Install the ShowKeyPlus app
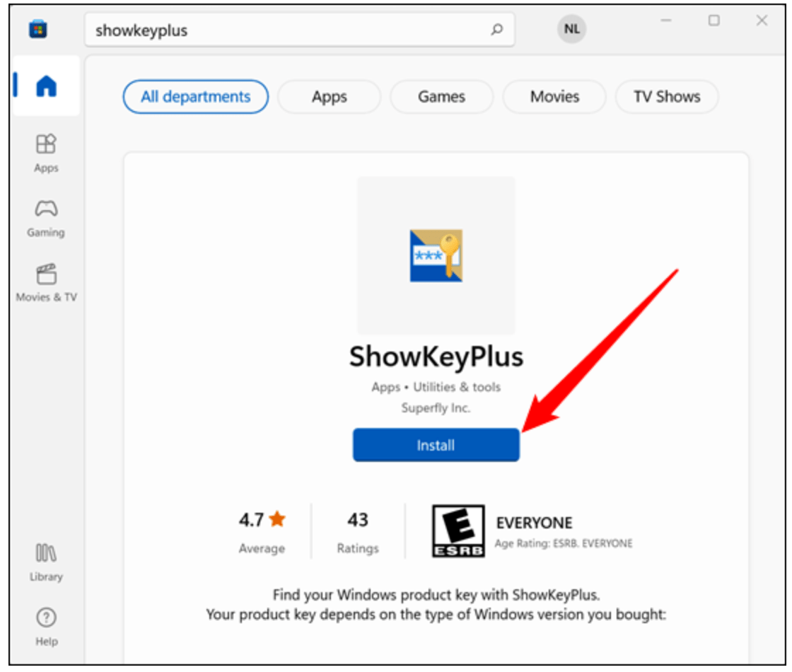The image size is (792, 672). [436, 445]
